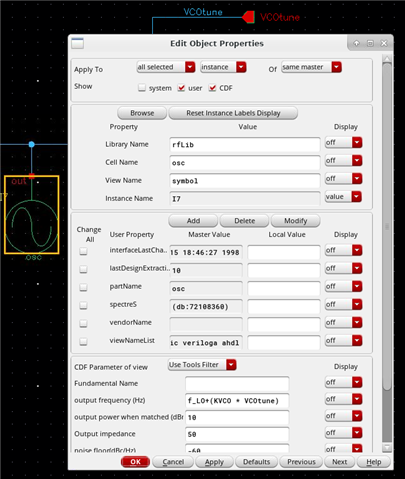Open Instance Name display 'value' dropdown
Viewport: 405px width, 479px height.
click(343, 197)
